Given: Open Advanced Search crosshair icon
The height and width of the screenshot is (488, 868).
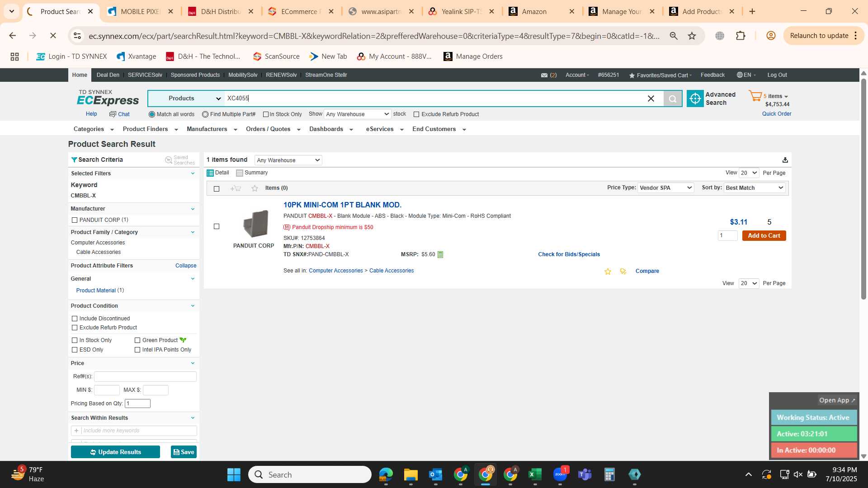Looking at the screenshot, I should tap(695, 99).
